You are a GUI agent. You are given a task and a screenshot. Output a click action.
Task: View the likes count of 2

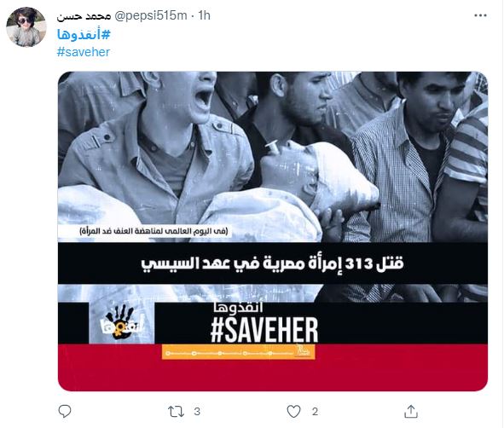pyautogui.click(x=315, y=411)
